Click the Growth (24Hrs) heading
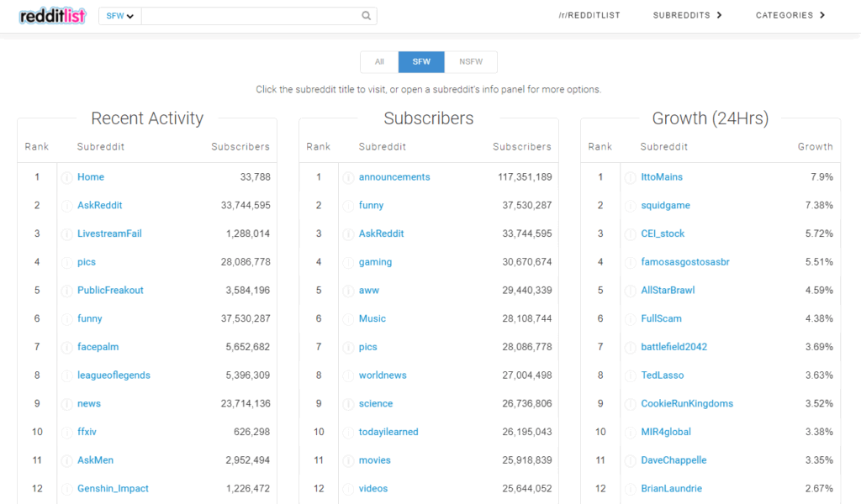The width and height of the screenshot is (861, 504). click(710, 118)
